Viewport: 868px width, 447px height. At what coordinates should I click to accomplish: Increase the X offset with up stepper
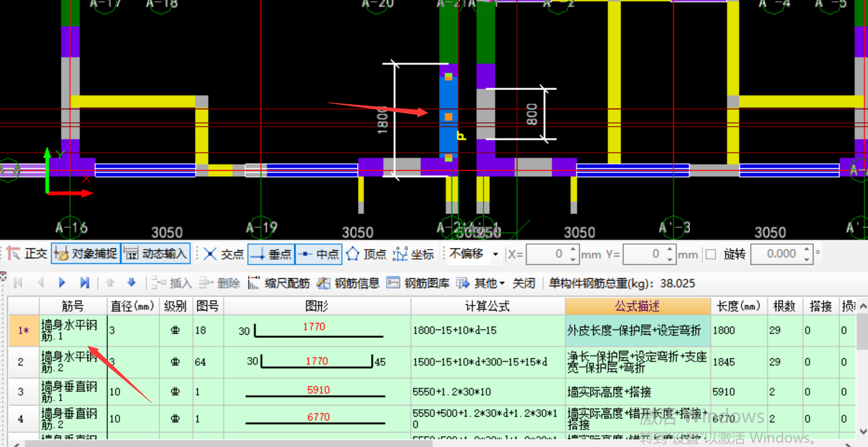tap(573, 250)
